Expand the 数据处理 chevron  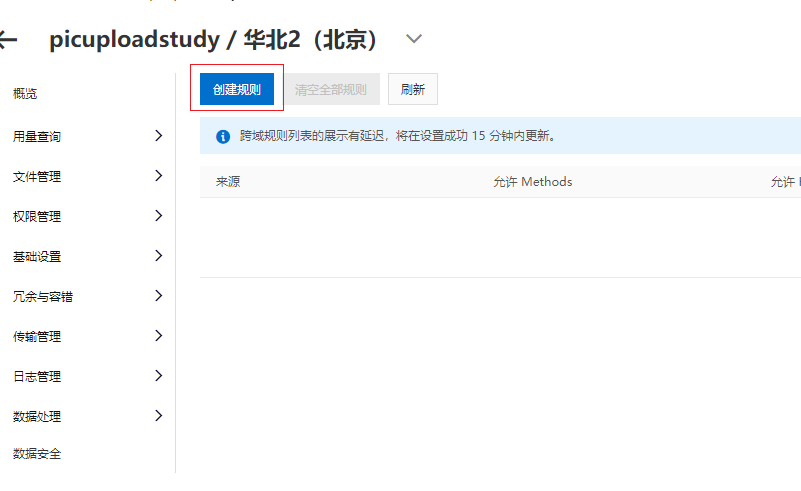158,415
